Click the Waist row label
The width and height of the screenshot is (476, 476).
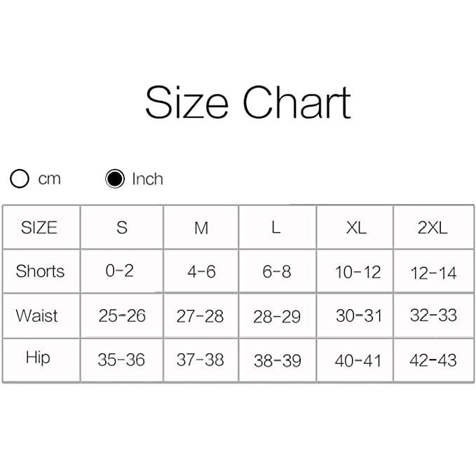(x=37, y=315)
